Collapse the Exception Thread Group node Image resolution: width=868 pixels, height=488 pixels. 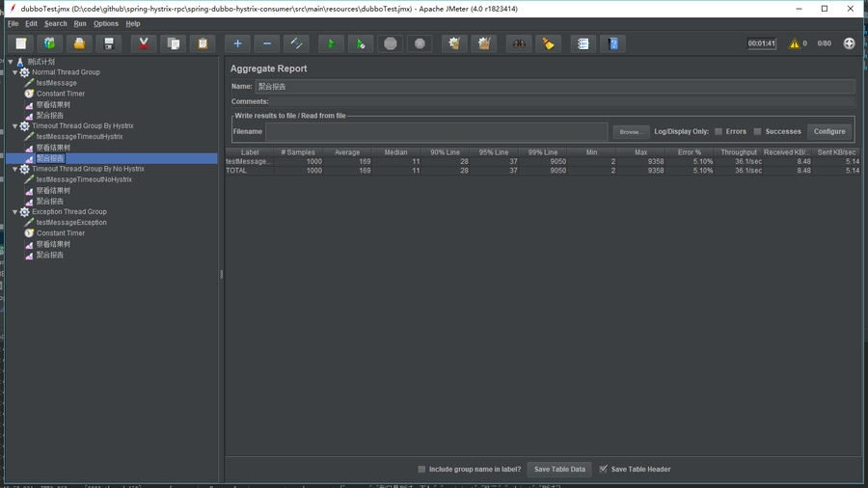15,212
